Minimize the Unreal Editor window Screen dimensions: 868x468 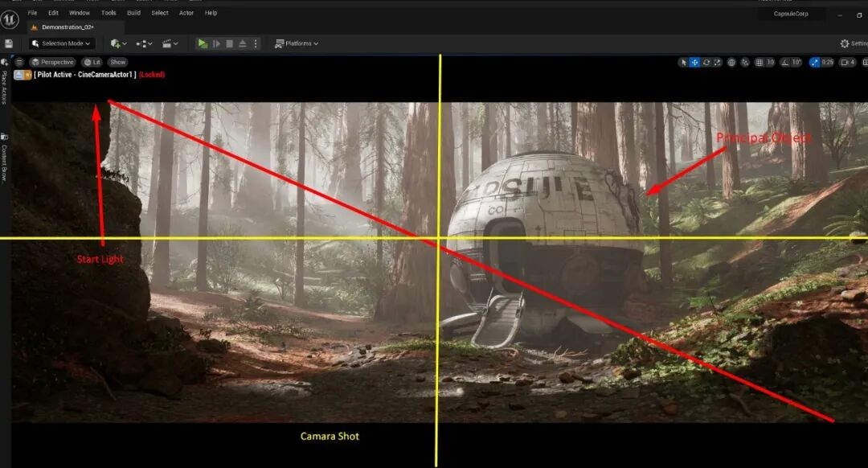(840, 15)
